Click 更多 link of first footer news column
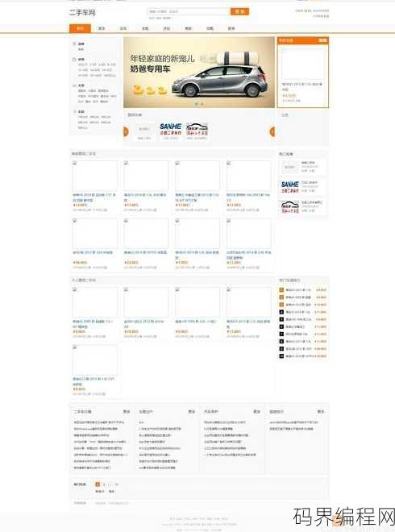395x532 pixels. point(127,411)
